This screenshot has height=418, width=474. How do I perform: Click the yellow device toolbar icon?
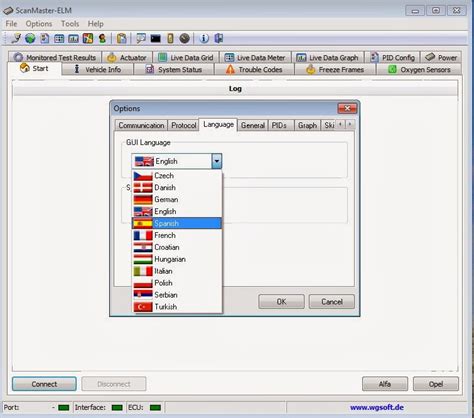(170, 39)
